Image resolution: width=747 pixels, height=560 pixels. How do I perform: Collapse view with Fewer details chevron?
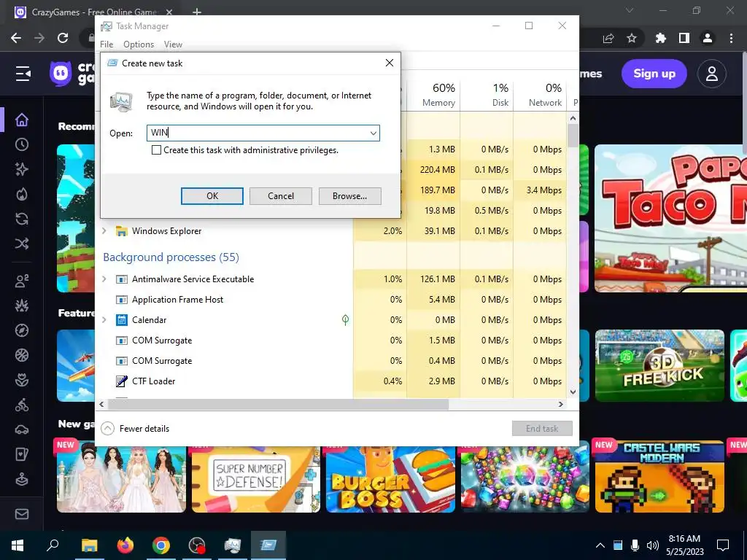tap(108, 429)
